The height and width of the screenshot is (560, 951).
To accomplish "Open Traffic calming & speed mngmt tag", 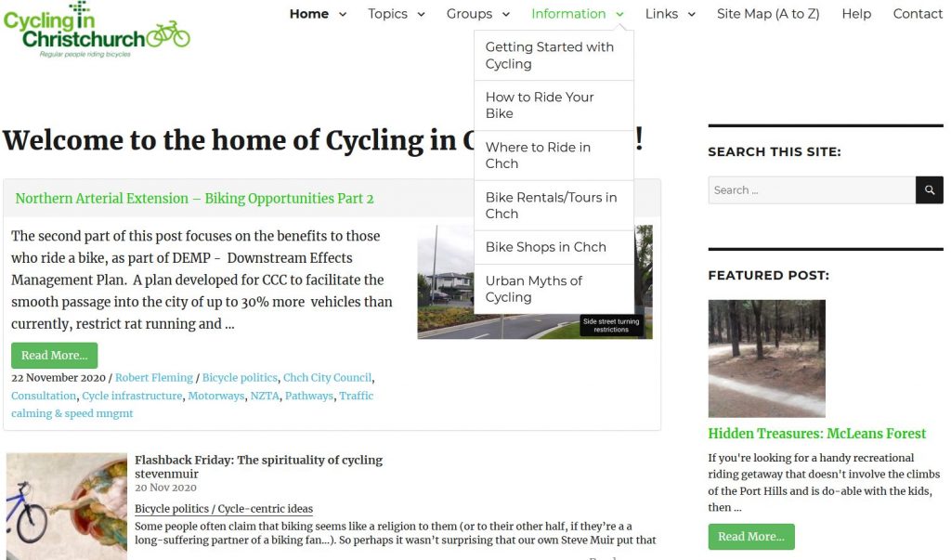I will click(x=192, y=405).
